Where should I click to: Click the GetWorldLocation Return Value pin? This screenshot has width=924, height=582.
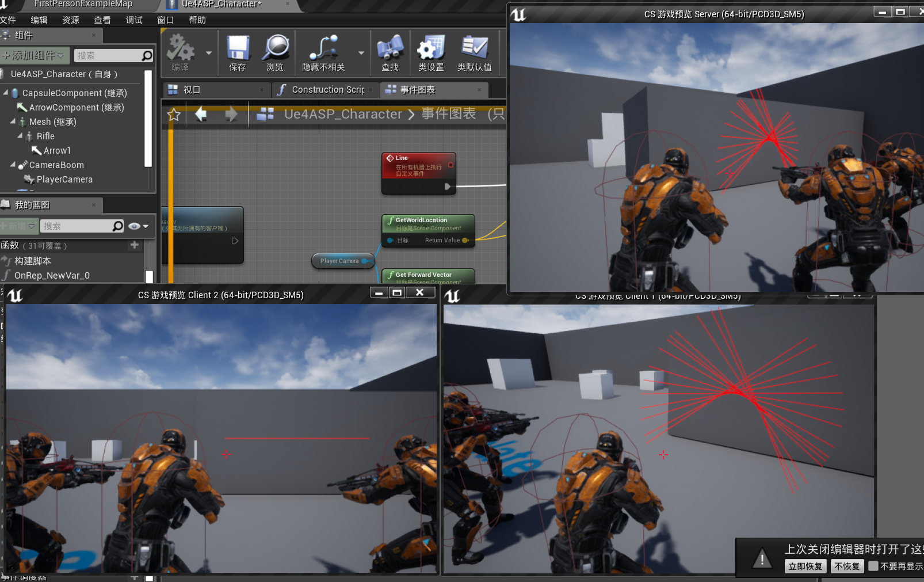(465, 240)
